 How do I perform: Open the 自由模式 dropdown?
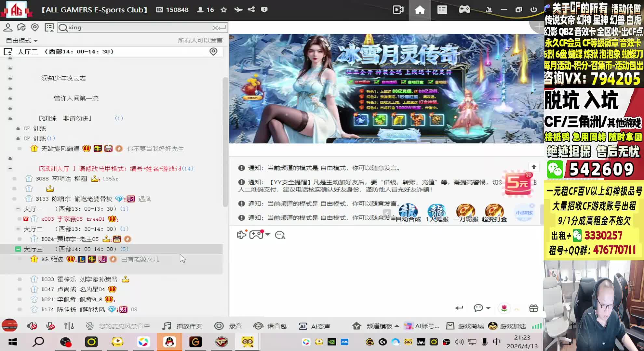click(21, 41)
